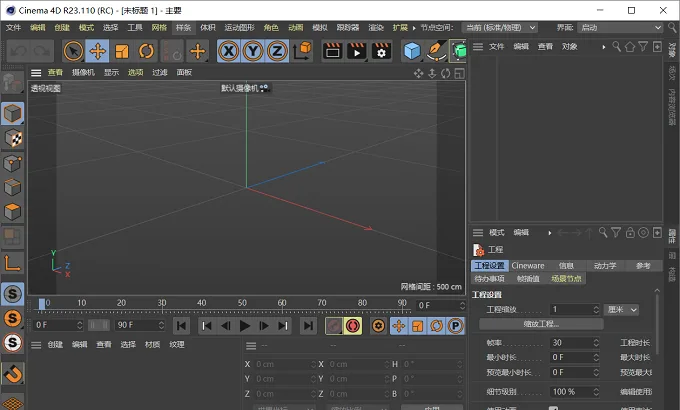The width and height of the screenshot is (680, 410).
Task: Go to end of animation
Action: point(308,326)
